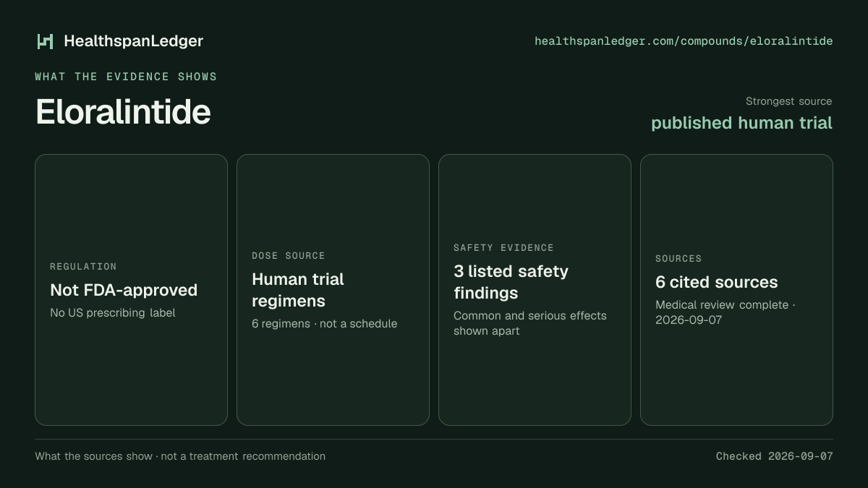Select the 'What the evidence shows' label
The width and height of the screenshot is (868, 488).
(x=126, y=77)
